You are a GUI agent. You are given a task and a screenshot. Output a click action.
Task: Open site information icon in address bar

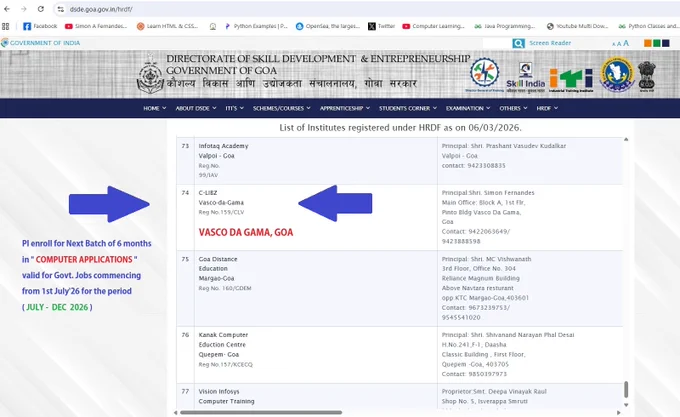(x=60, y=9)
